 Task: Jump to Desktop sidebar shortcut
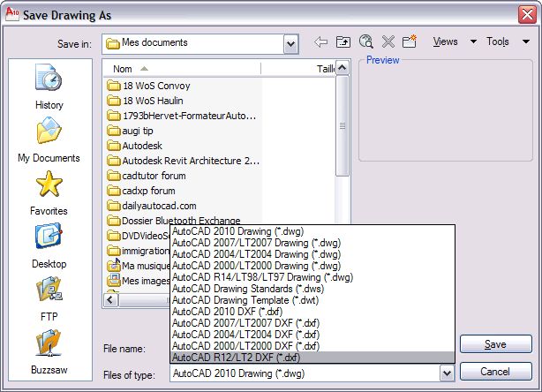[49, 246]
